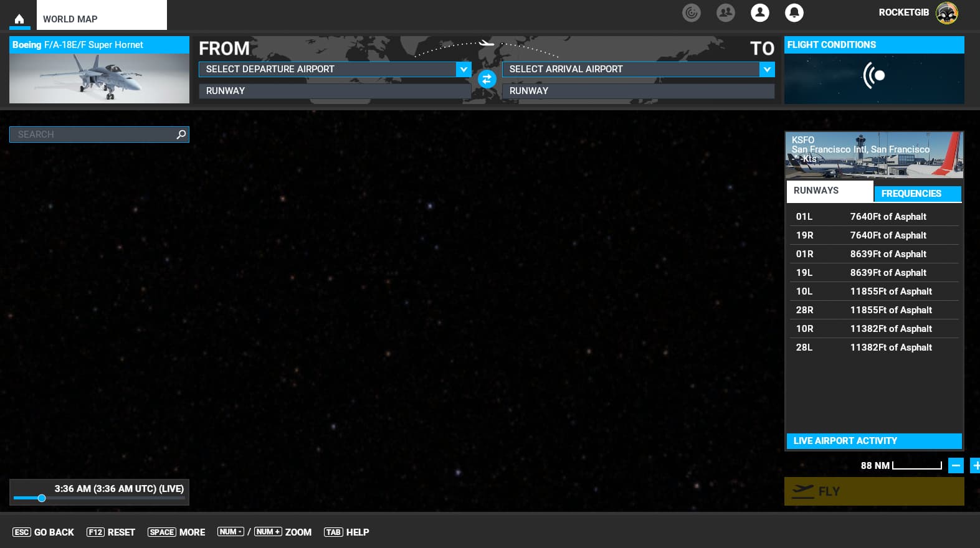Select runway 19L row
The height and width of the screenshot is (548, 980).
(874, 273)
